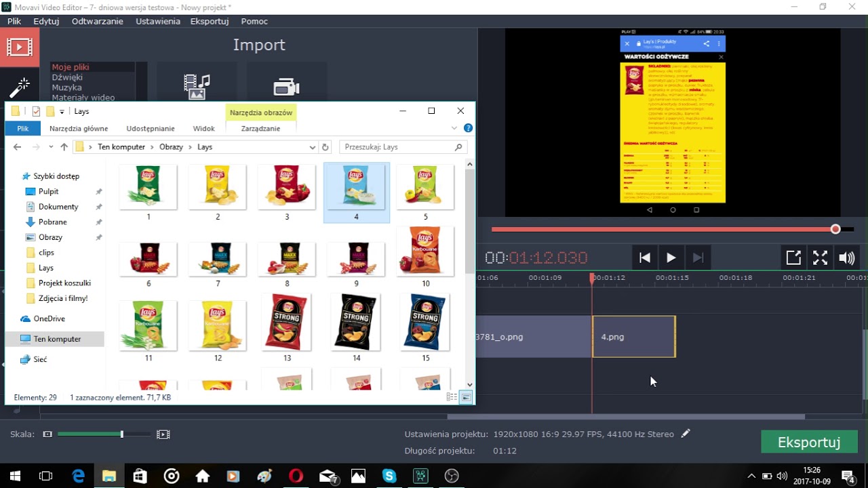Play the preview video
The width and height of the screenshot is (868, 488).
click(671, 258)
